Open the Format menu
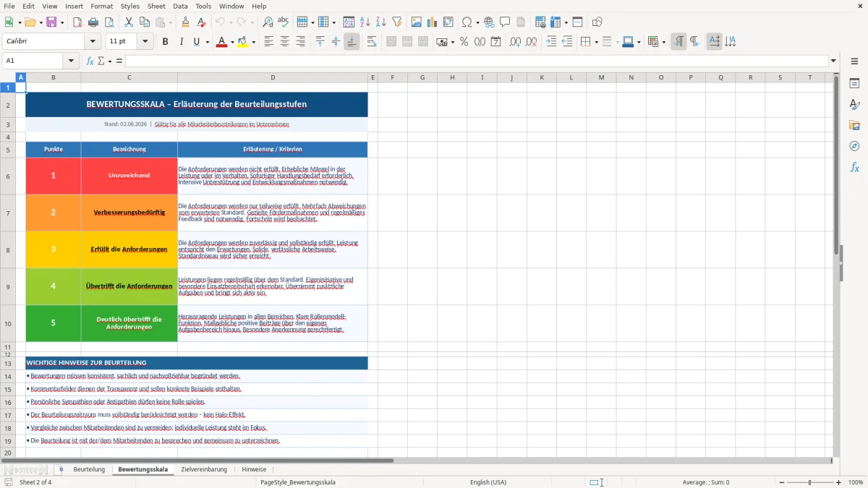The width and height of the screenshot is (868, 488). [102, 6]
